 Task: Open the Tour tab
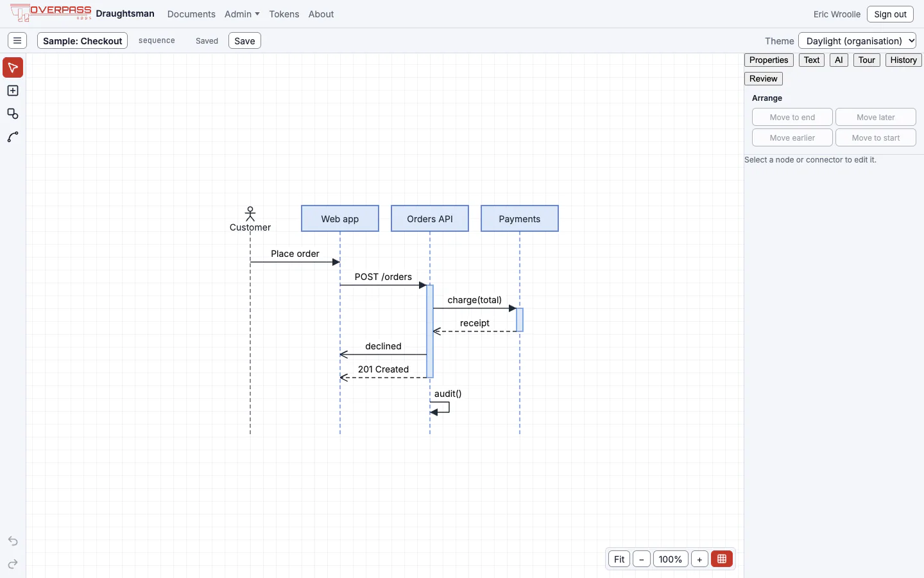click(867, 60)
